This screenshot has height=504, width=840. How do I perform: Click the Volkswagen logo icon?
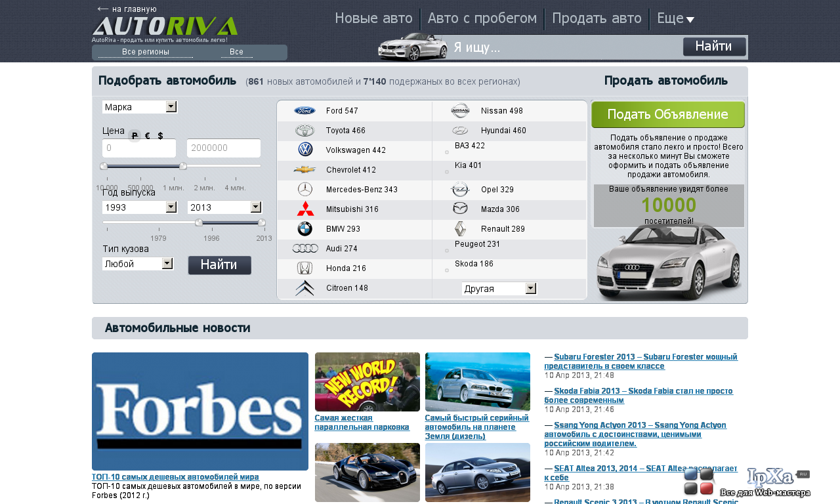coord(305,150)
